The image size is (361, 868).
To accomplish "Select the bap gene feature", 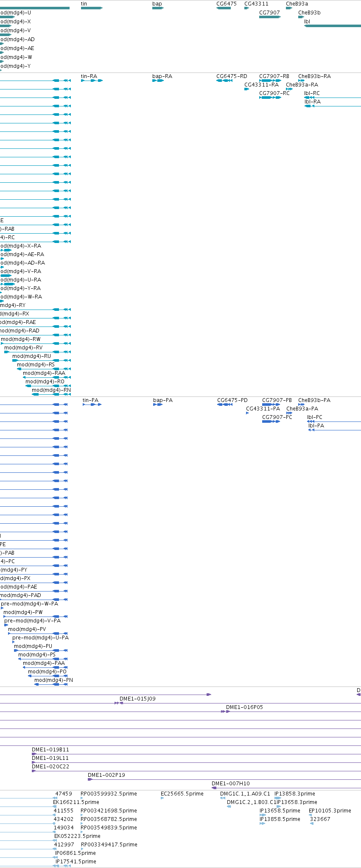I will (158, 8).
